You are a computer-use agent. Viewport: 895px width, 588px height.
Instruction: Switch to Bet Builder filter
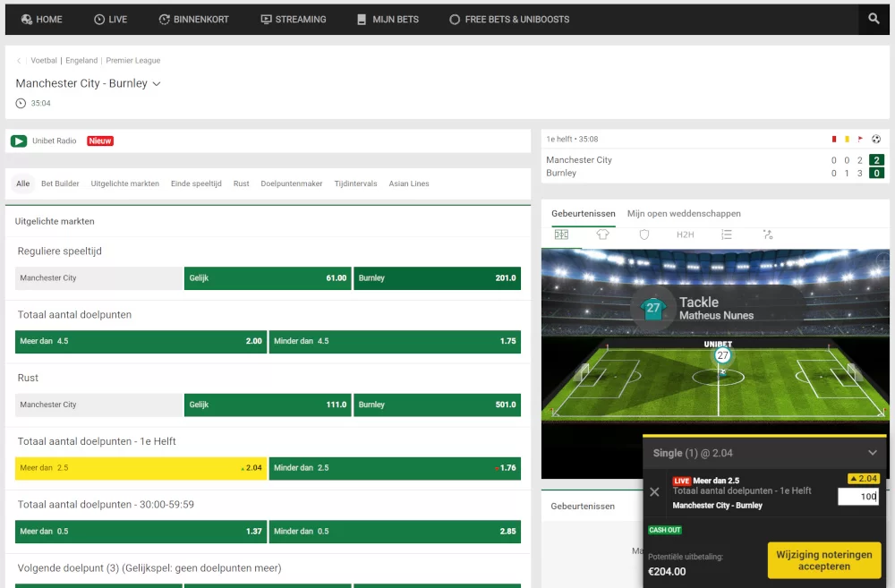60,183
